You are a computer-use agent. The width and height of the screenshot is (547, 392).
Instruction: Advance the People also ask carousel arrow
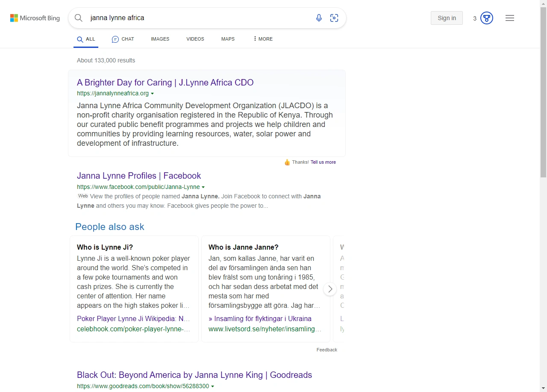click(x=330, y=289)
